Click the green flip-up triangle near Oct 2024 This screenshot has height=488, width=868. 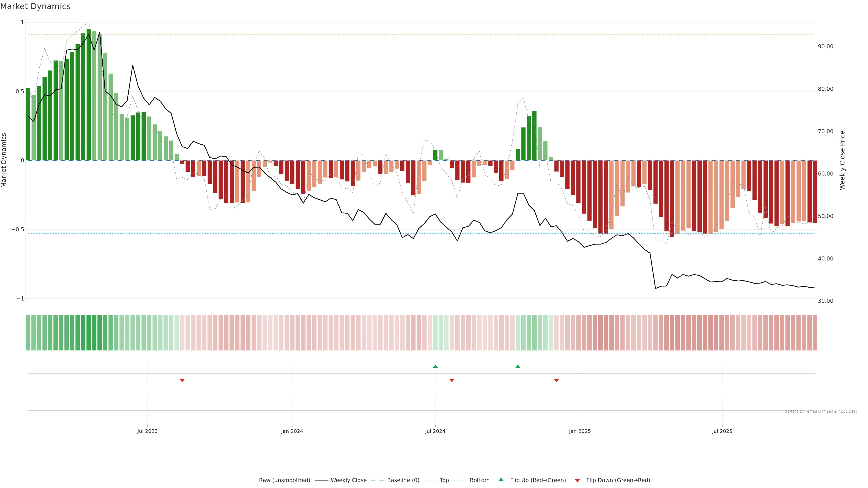click(518, 366)
